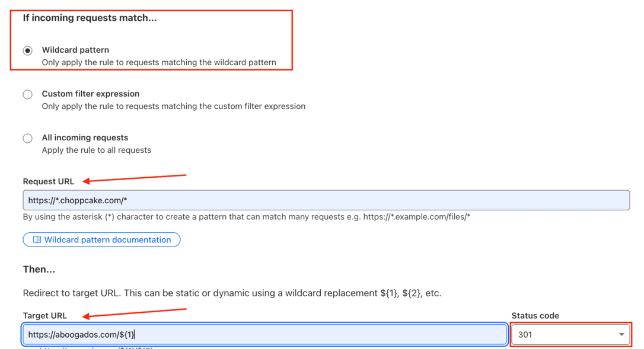The width and height of the screenshot is (644, 349).
Task: Click the asterisk helper text below Request URL
Action: (x=246, y=217)
